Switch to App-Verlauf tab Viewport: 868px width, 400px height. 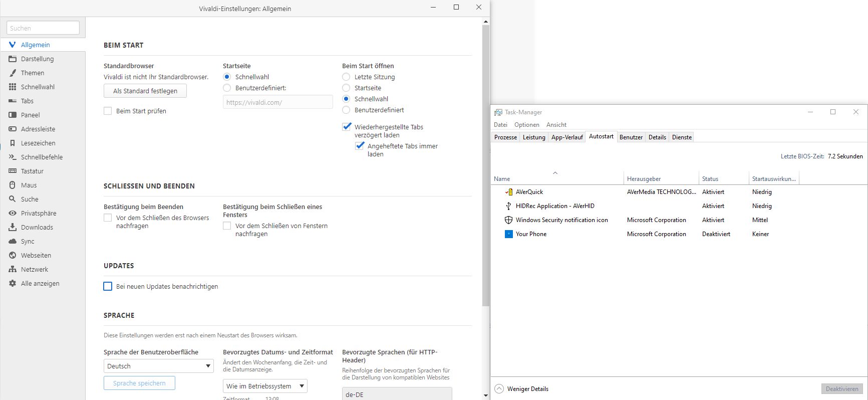pos(567,137)
